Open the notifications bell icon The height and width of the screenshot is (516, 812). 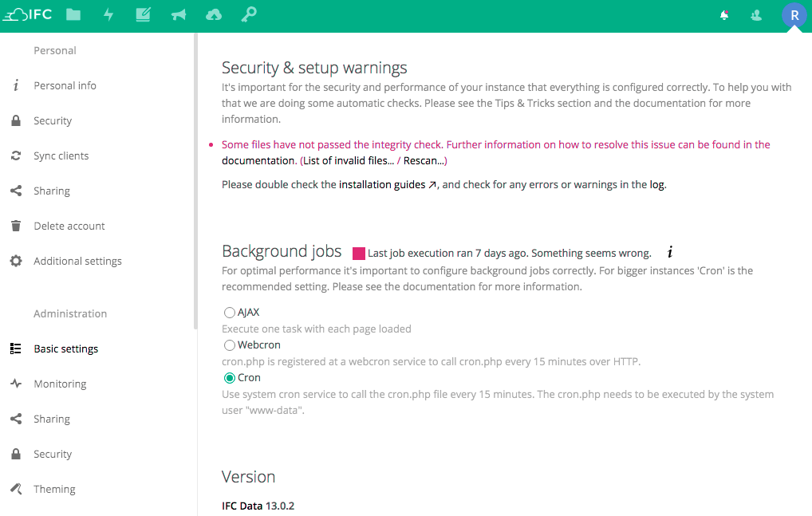[x=724, y=15]
